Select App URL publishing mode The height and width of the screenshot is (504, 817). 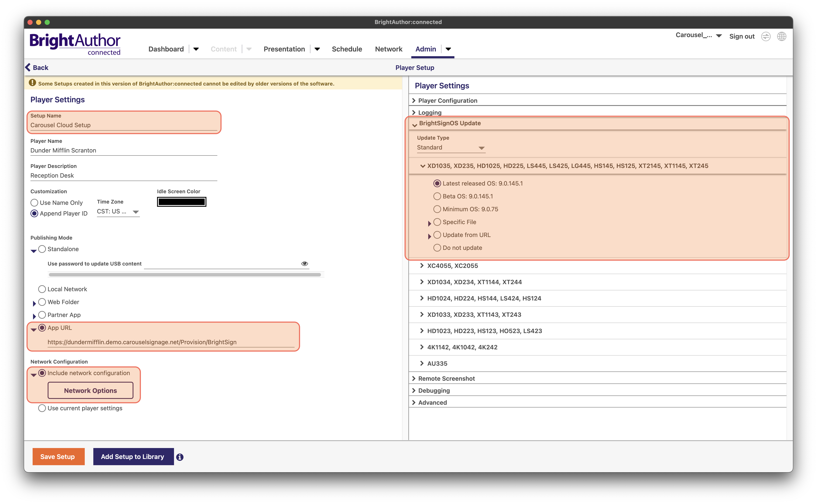tap(42, 328)
